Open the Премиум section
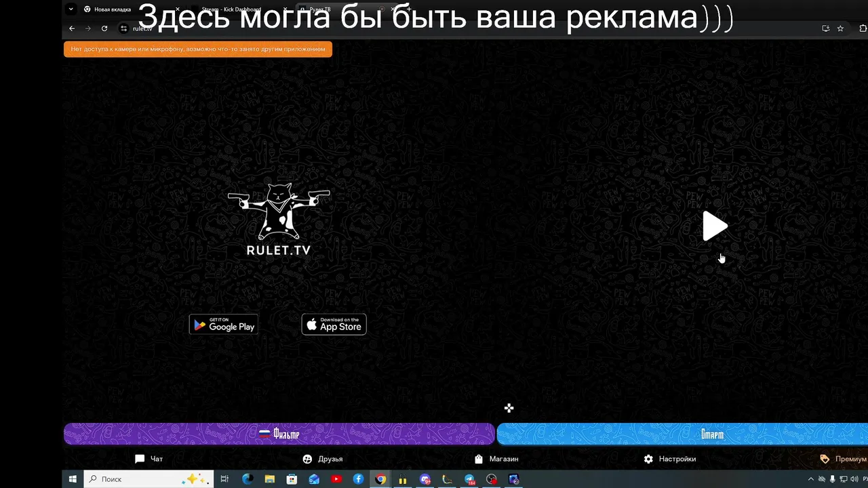868x488 pixels. click(x=844, y=459)
